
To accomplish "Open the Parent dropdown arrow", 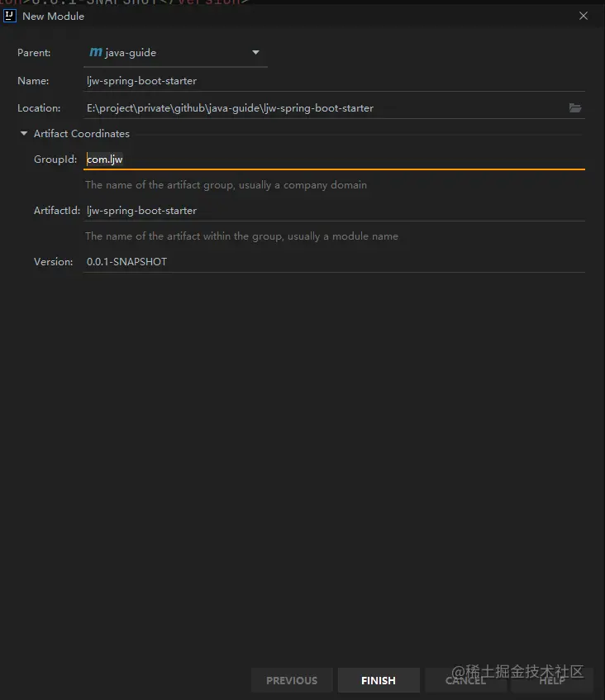I will pyautogui.click(x=255, y=53).
